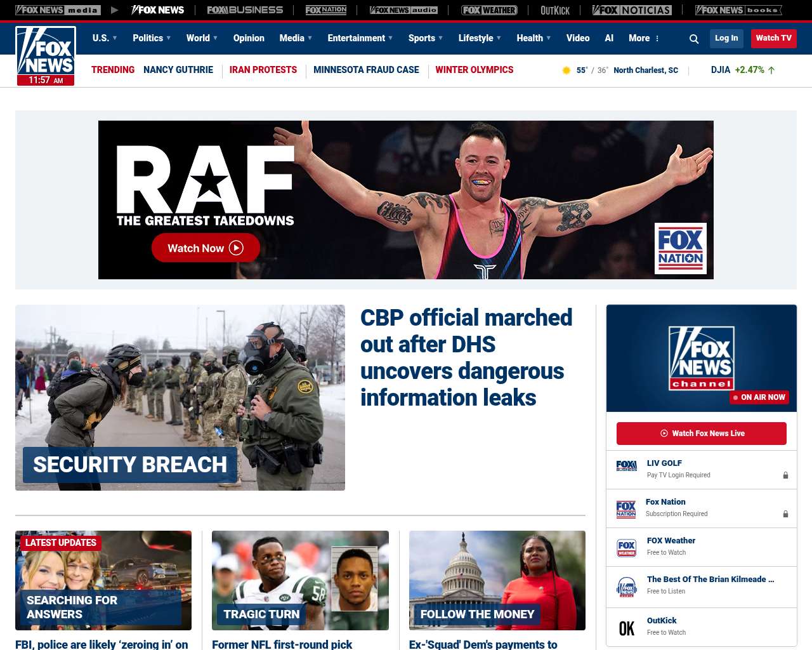Click the TRENDING label
Image resolution: width=812 pixels, height=650 pixels.
tap(113, 70)
